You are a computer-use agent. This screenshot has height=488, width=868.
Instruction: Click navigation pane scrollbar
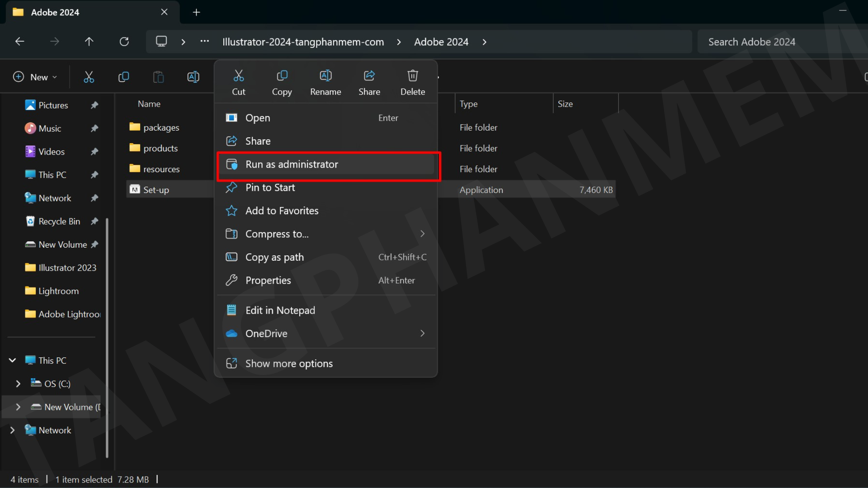107,338
